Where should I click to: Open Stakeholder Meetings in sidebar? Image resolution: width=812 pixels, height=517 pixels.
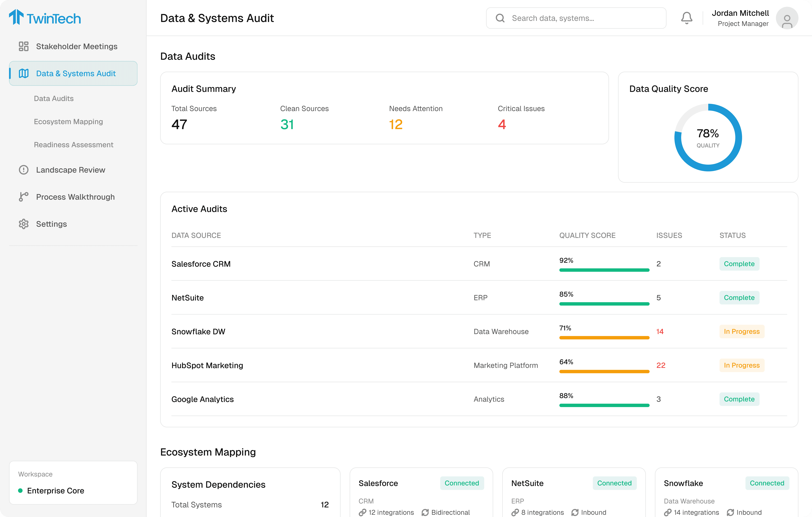pyautogui.click(x=73, y=46)
